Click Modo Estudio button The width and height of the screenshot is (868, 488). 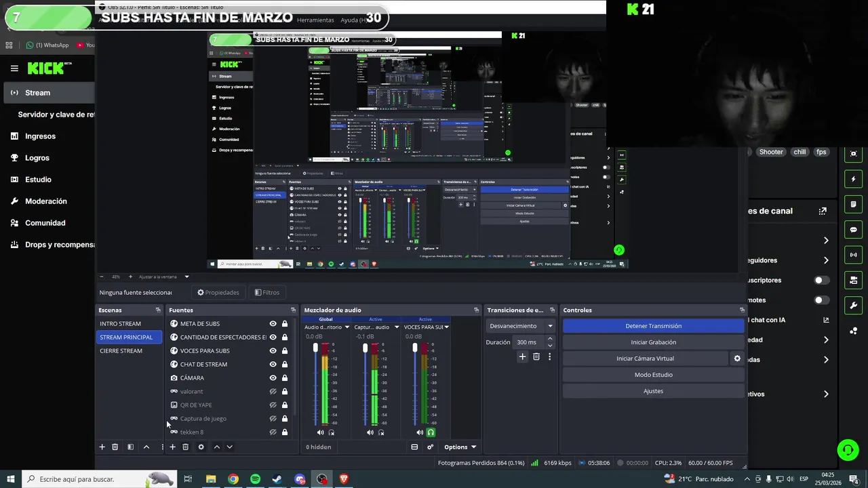(653, 375)
